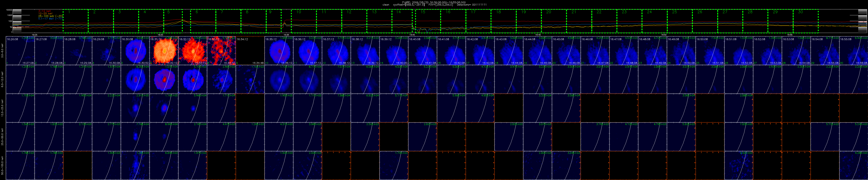
Task: Open the 16:41:08 image in top row
Action: (451, 51)
